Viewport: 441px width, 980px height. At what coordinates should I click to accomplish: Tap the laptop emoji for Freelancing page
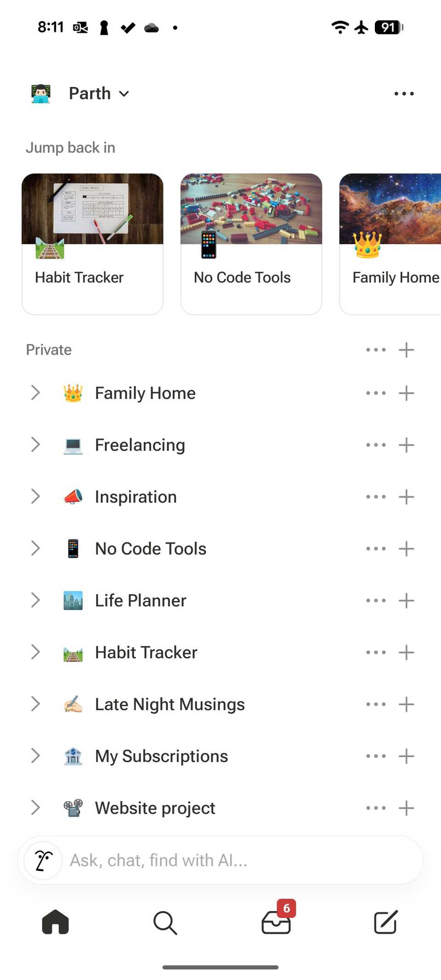(73, 444)
